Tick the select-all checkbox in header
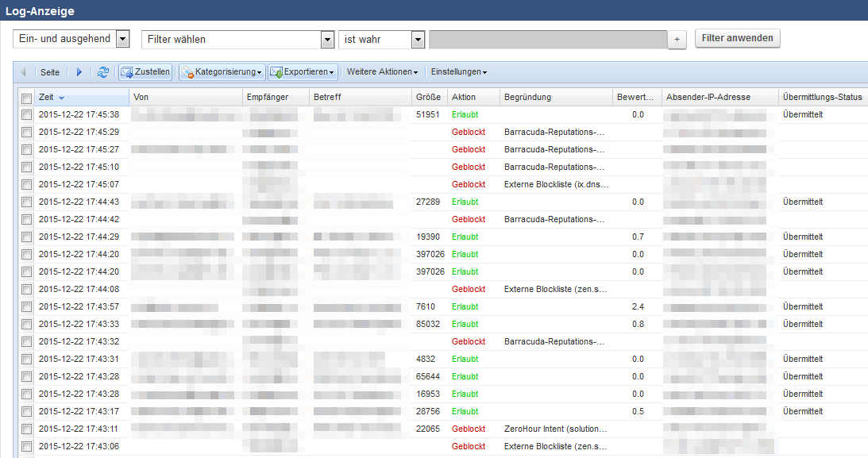This screenshot has width=868, height=458. click(27, 98)
